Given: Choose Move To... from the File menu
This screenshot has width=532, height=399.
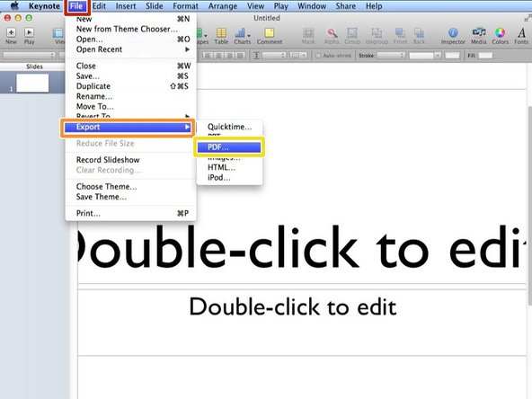Looking at the screenshot, I should tap(130, 107).
